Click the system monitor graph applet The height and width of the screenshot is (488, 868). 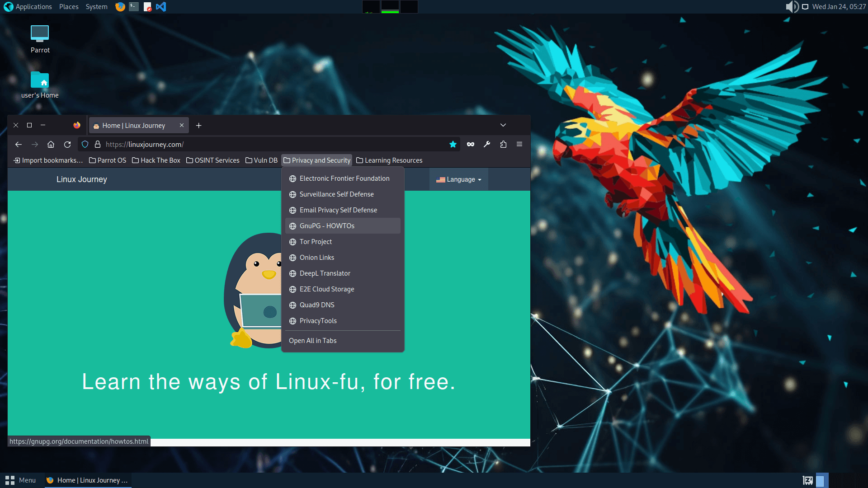pyautogui.click(x=390, y=7)
